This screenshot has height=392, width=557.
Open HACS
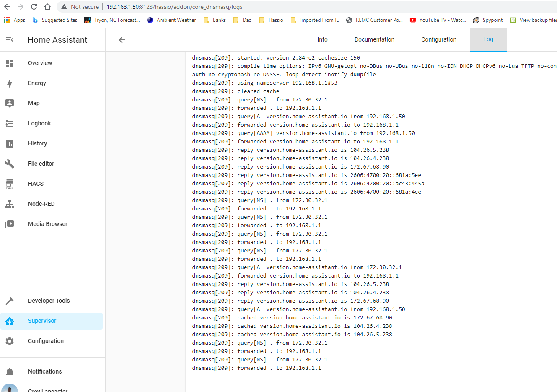tap(36, 184)
